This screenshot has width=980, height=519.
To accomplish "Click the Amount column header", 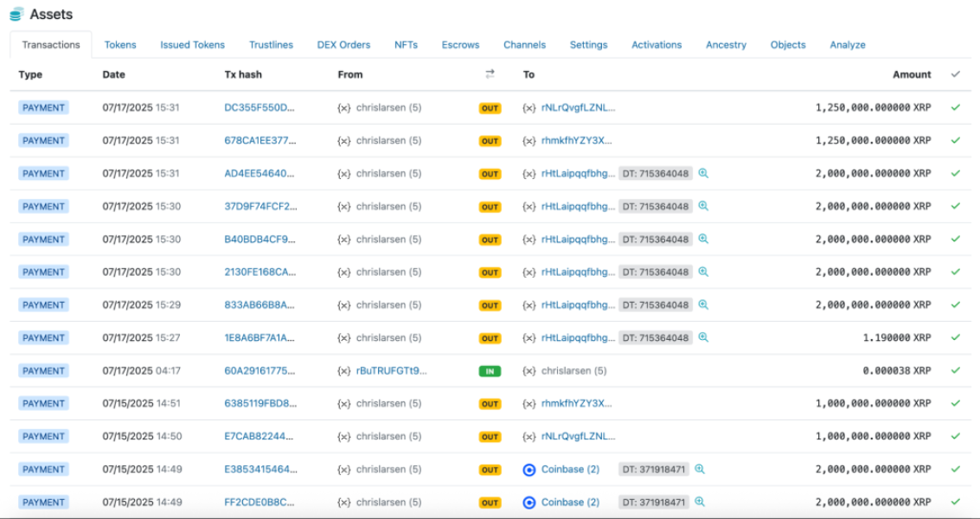I will pos(912,74).
